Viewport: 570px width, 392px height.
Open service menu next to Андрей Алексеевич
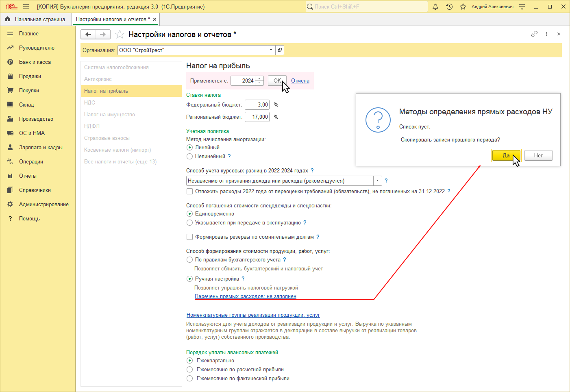click(x=522, y=7)
